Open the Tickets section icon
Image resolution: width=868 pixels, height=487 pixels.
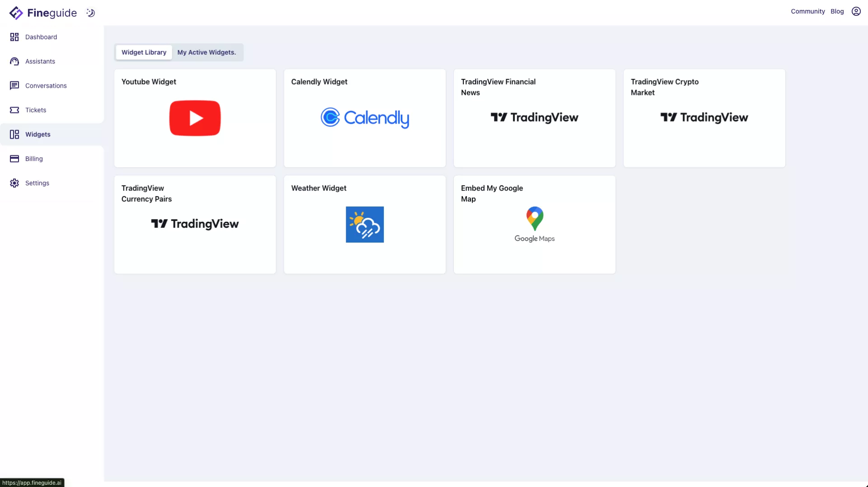pyautogui.click(x=14, y=110)
